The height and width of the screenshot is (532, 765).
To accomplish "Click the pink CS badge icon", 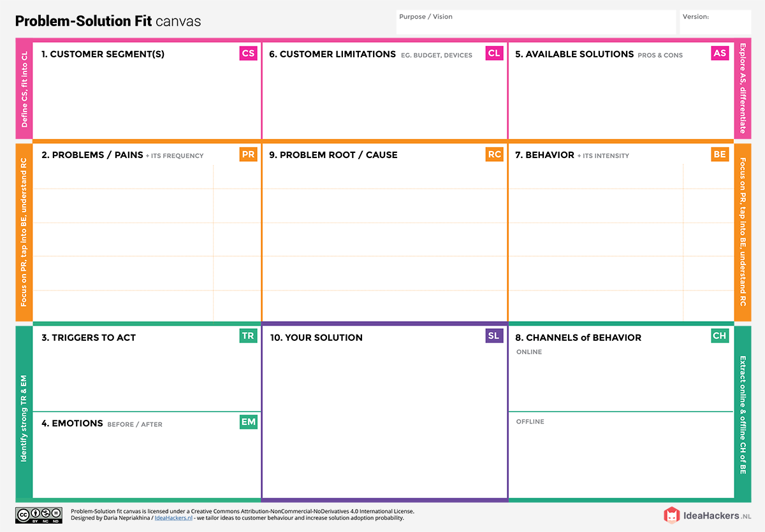I will (248, 54).
